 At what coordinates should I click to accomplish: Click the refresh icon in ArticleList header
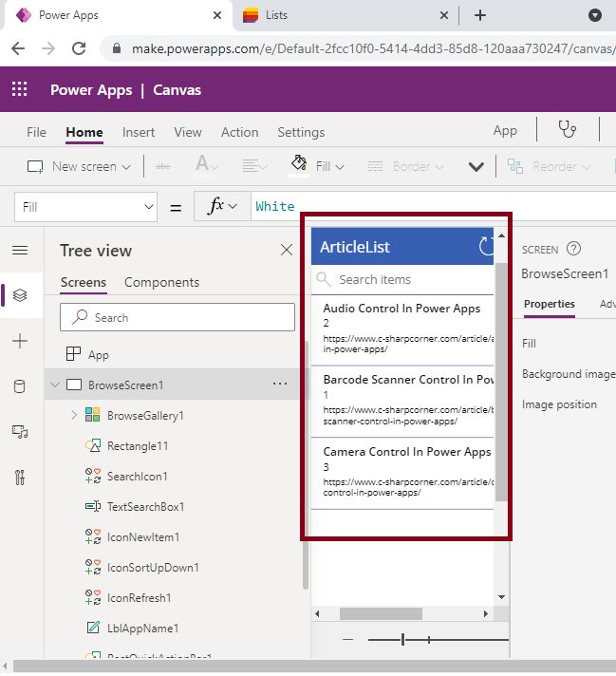coord(486,246)
